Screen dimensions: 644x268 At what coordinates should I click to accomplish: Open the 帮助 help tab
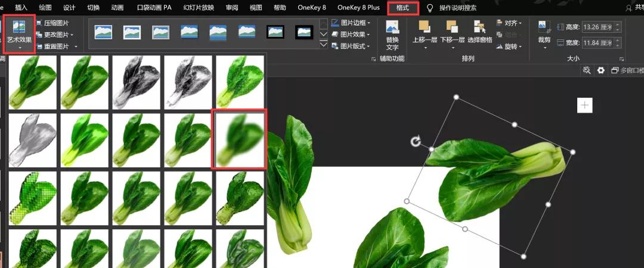(280, 7)
